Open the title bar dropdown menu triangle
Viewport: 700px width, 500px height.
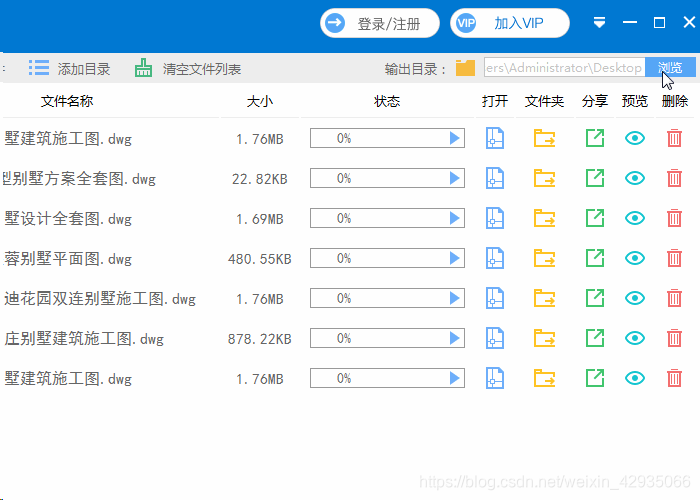point(600,22)
